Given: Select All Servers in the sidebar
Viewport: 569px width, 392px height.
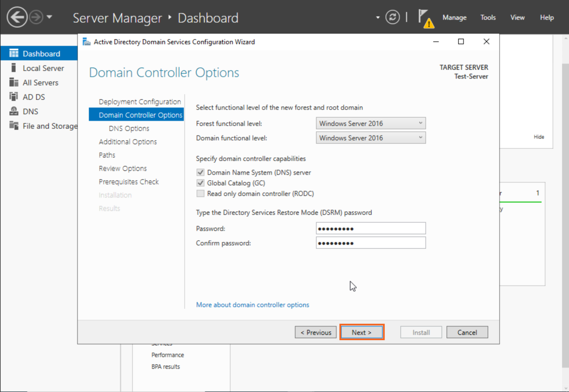Looking at the screenshot, I should 40,82.
